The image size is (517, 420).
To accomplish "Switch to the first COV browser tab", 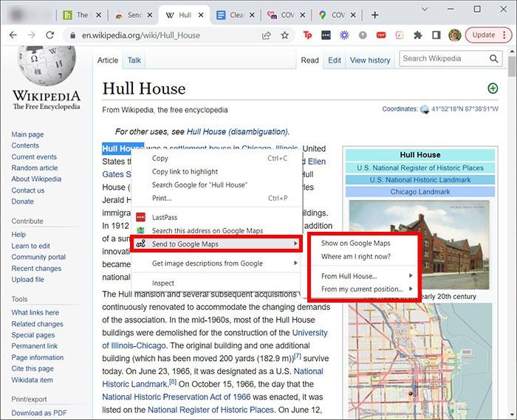I will click(286, 16).
